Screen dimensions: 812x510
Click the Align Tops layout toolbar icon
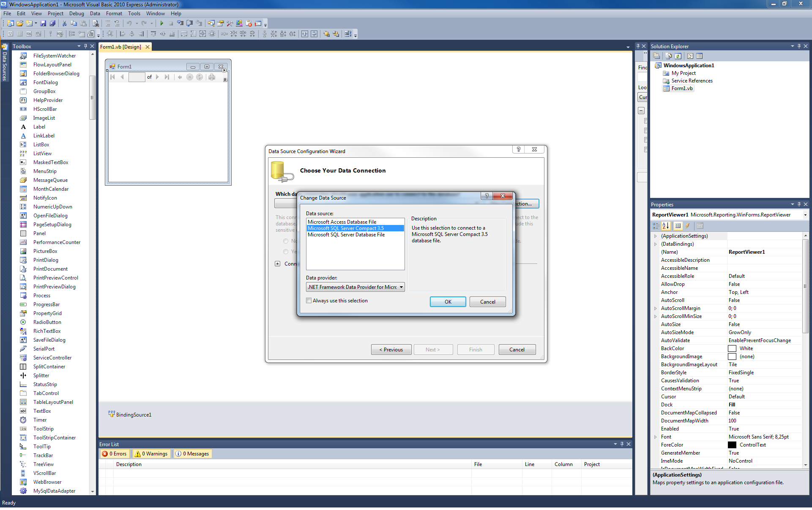[x=153, y=34]
